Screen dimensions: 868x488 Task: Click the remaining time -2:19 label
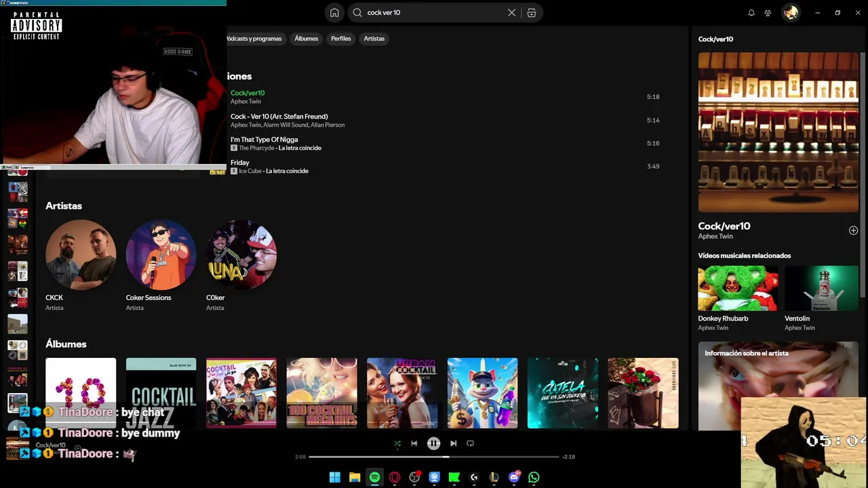tap(568, 457)
